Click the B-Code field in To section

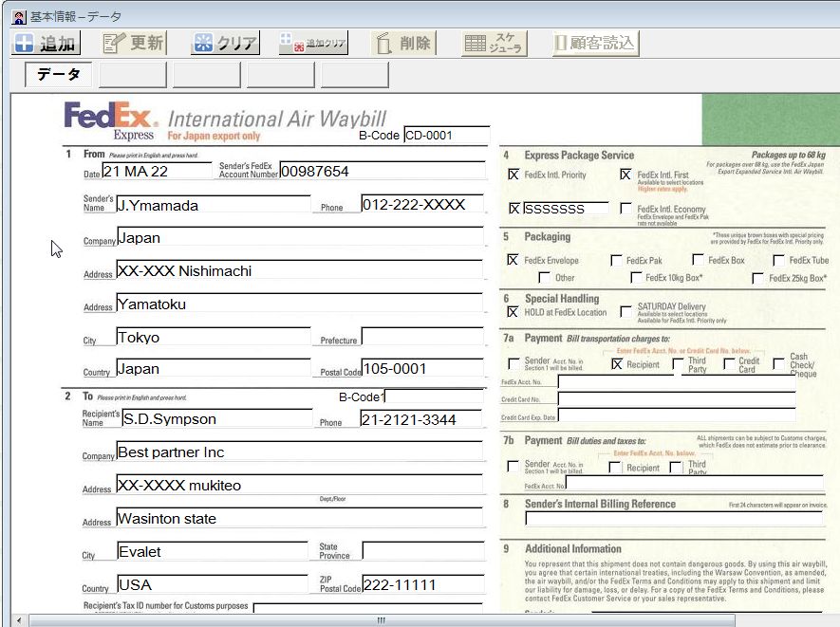tap(434, 396)
